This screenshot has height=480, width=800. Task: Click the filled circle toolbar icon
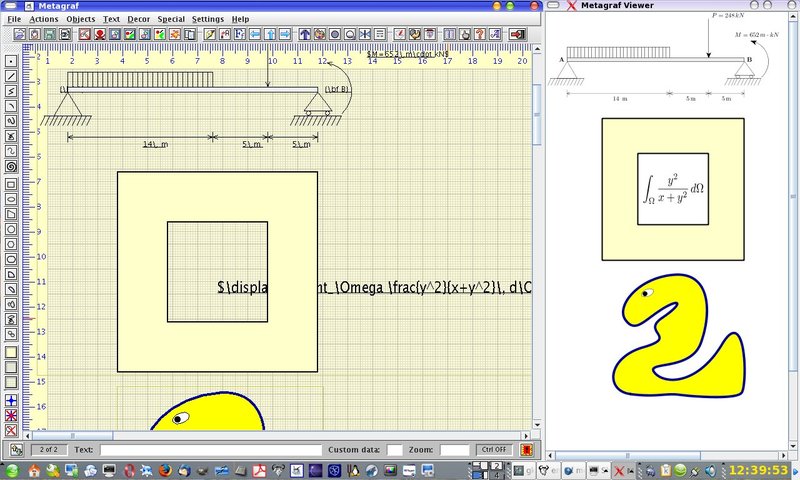coord(335,34)
